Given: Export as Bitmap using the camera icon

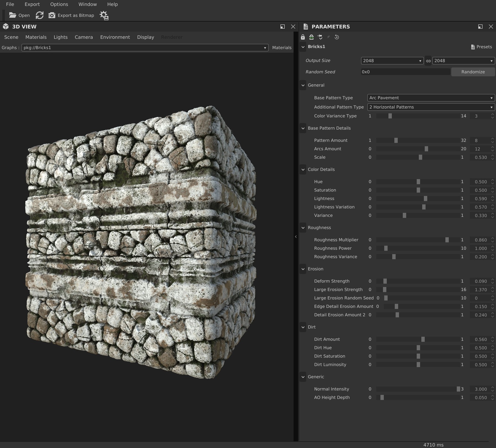Looking at the screenshot, I should tap(52, 15).
